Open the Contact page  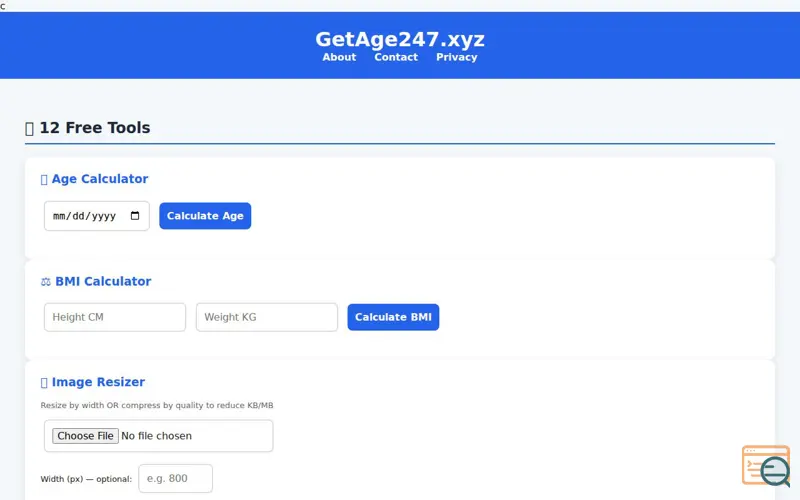pos(396,57)
